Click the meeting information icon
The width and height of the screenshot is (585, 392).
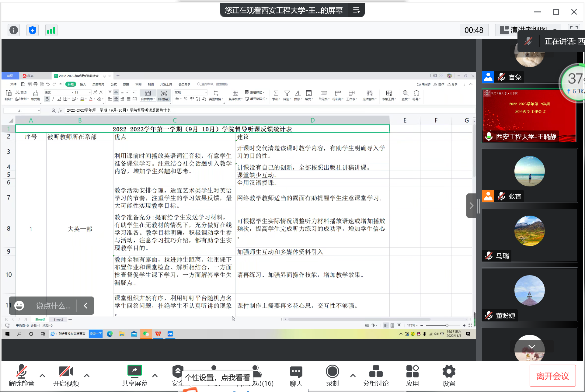click(x=14, y=30)
